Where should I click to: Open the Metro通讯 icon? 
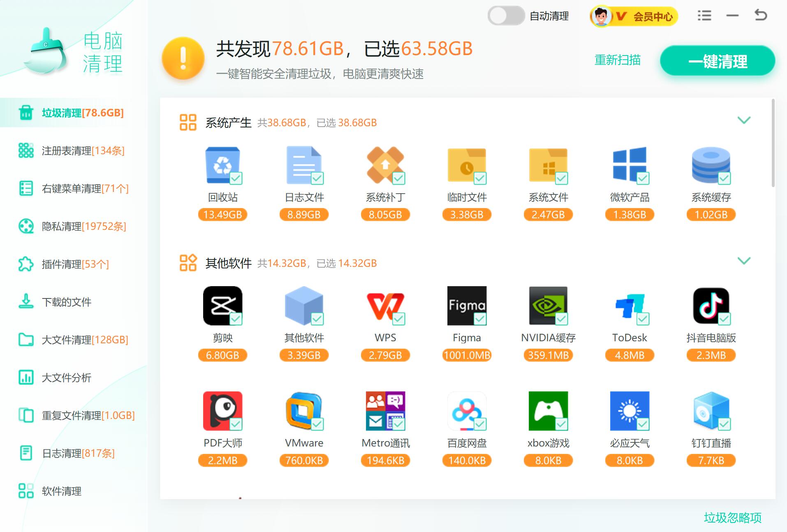pyautogui.click(x=385, y=411)
